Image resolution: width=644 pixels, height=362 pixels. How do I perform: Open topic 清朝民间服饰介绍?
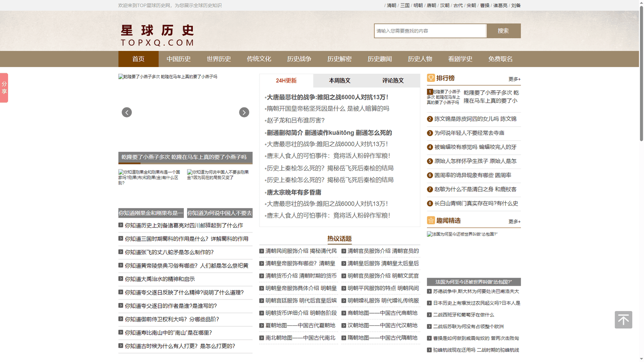click(301, 251)
